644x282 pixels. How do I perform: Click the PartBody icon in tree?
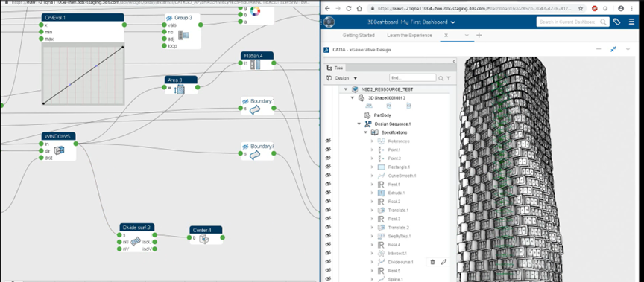(367, 115)
